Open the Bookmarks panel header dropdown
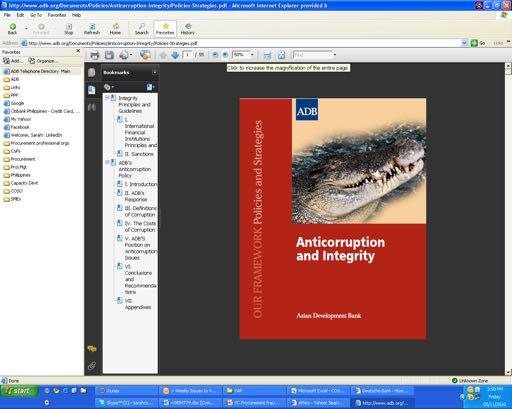This screenshot has width=512, height=409. 154,72
